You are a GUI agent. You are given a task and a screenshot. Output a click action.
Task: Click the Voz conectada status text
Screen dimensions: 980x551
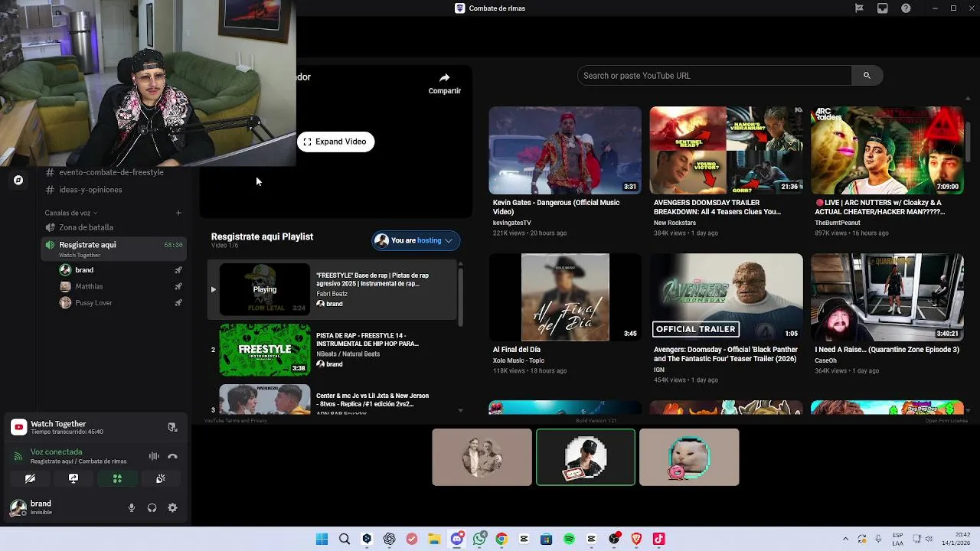point(56,452)
